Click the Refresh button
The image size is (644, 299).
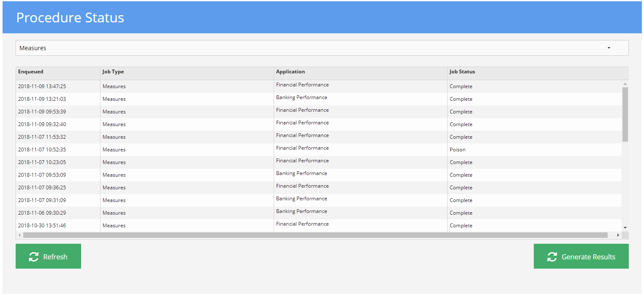click(x=48, y=256)
